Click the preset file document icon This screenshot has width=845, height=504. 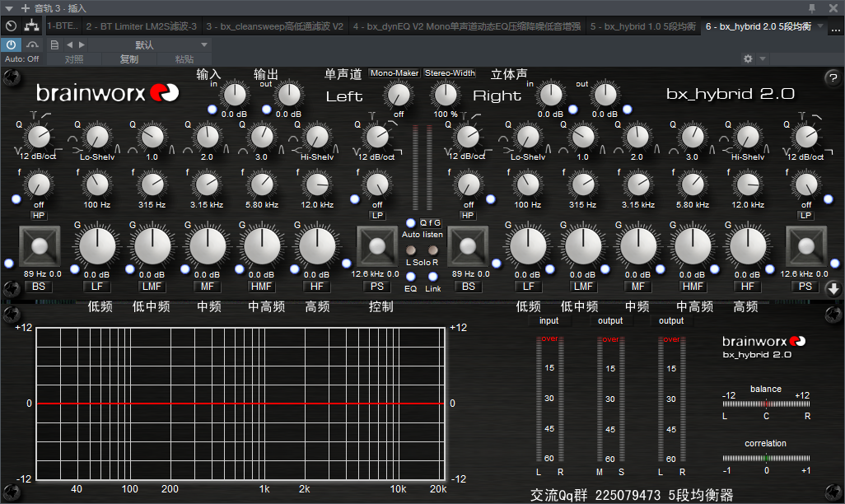pos(54,44)
